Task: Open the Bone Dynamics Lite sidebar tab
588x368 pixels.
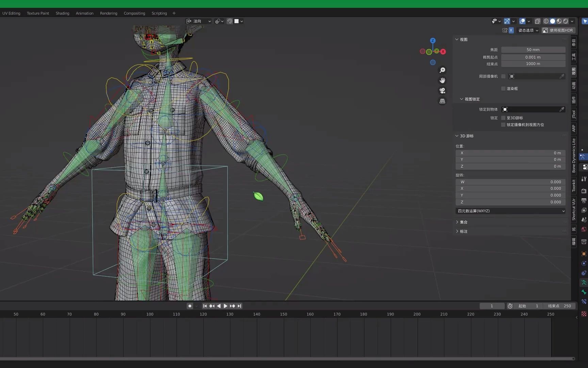Action: 574,155
